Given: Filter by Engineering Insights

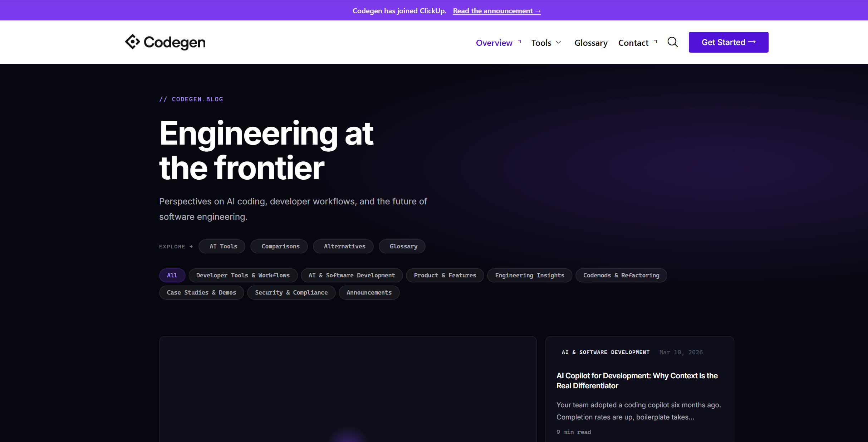Looking at the screenshot, I should point(530,275).
